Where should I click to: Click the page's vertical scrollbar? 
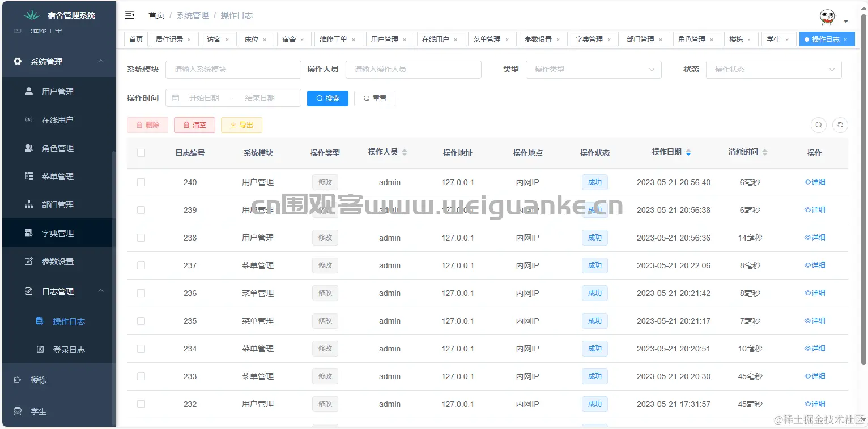point(863,190)
